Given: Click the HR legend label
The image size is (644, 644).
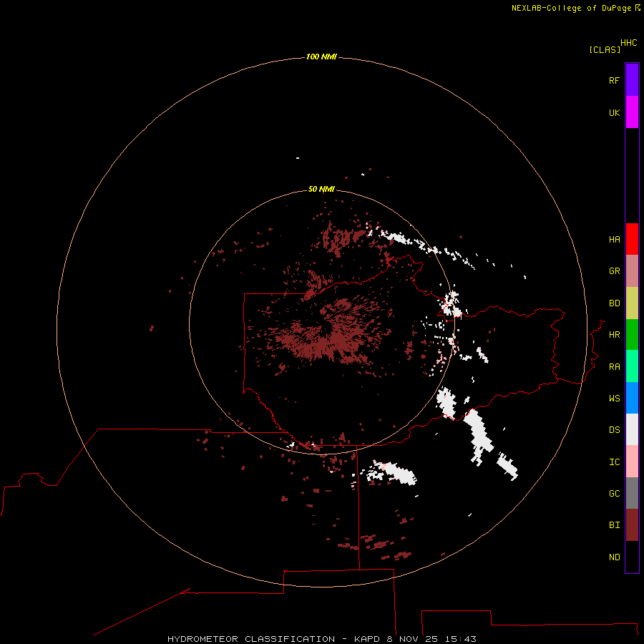Looking at the screenshot, I should point(614,335).
